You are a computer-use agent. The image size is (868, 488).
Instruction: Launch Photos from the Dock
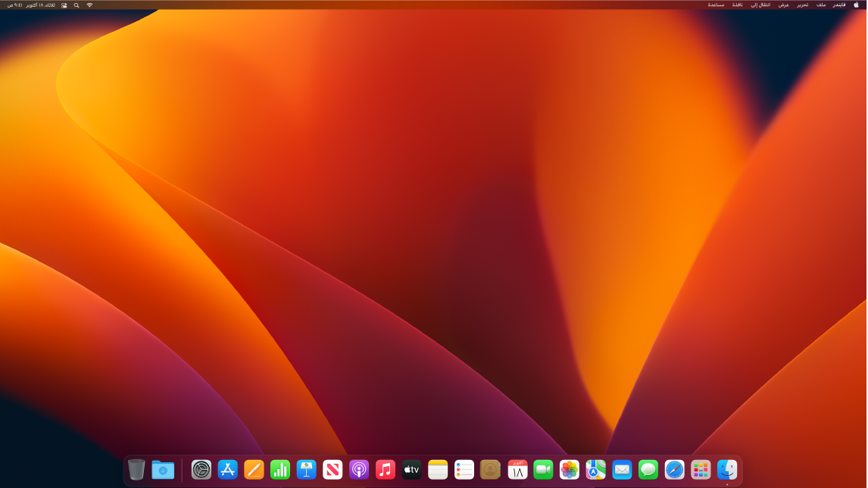point(570,470)
